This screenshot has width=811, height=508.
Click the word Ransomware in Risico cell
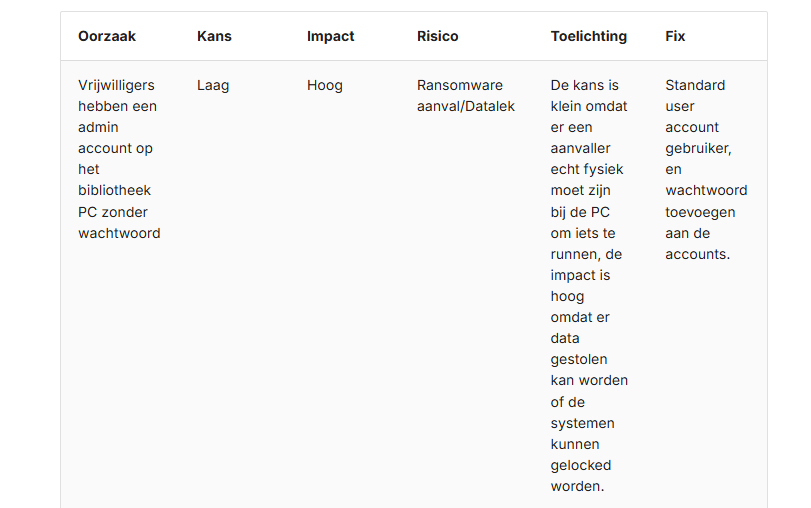459,85
